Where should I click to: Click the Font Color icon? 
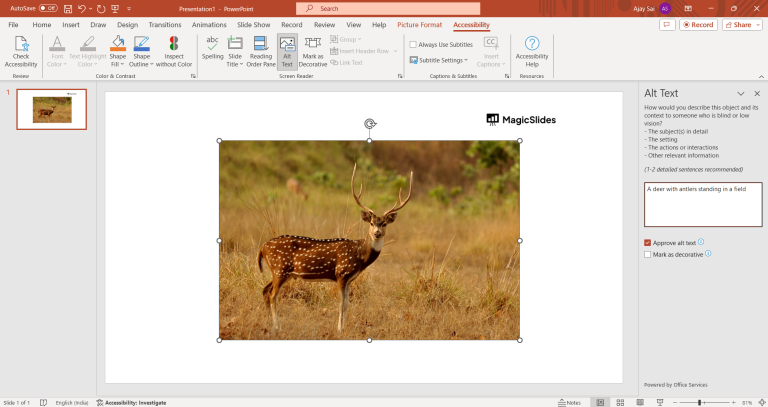(x=57, y=44)
